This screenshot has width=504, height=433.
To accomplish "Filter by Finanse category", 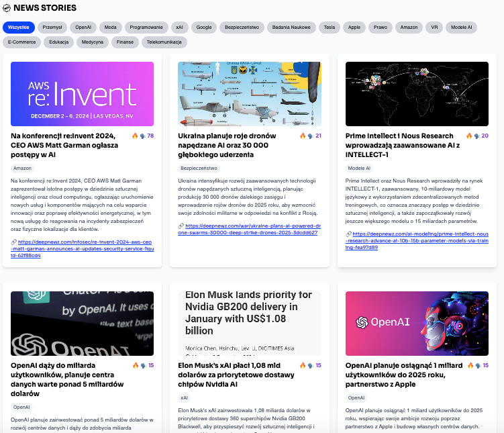I will [125, 42].
